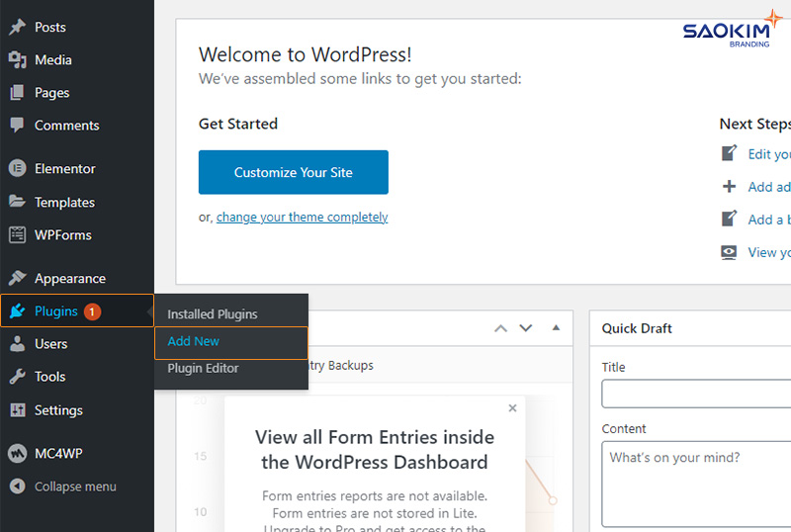Follow 'change your theme completely' link
This screenshot has height=532, width=791.
(x=302, y=217)
